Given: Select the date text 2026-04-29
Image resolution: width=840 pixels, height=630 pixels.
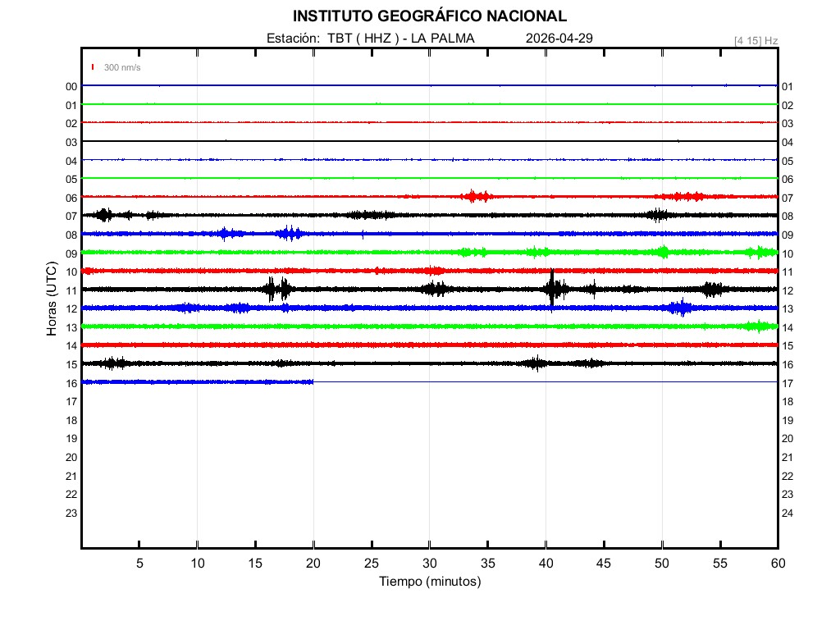Looking at the screenshot, I should point(559,38).
